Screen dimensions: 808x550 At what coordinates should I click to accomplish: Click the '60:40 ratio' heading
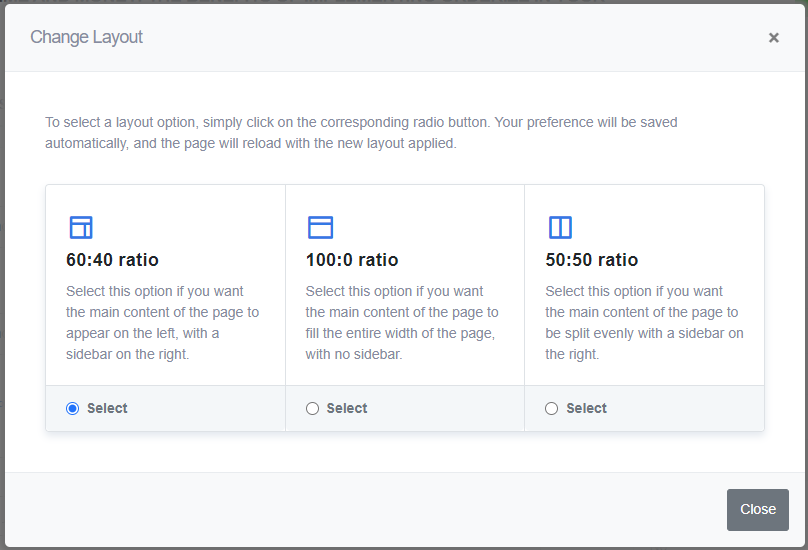tap(112, 260)
